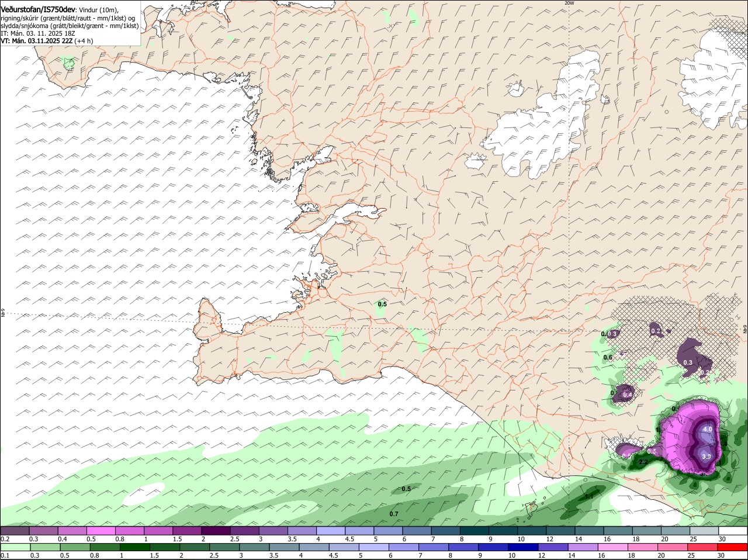
Task: Select the grey snow legend swatch starting at 25
Action: (x=704, y=531)
